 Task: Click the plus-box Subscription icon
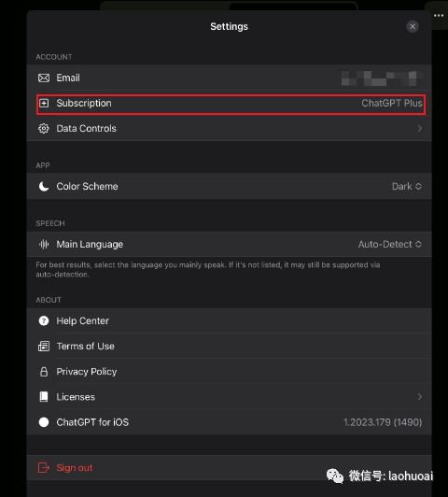click(x=44, y=103)
